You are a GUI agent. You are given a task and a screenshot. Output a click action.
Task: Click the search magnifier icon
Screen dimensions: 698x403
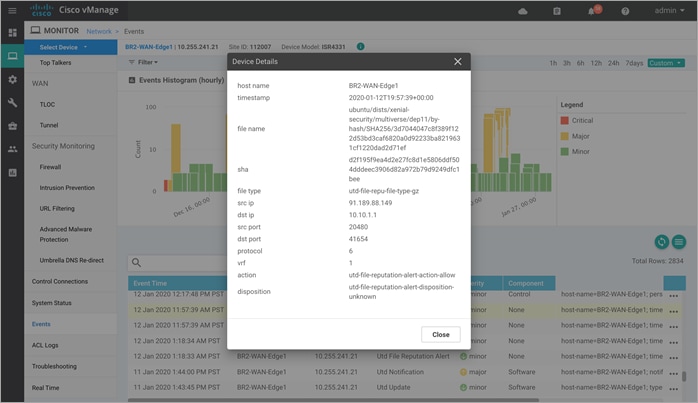[136, 263]
